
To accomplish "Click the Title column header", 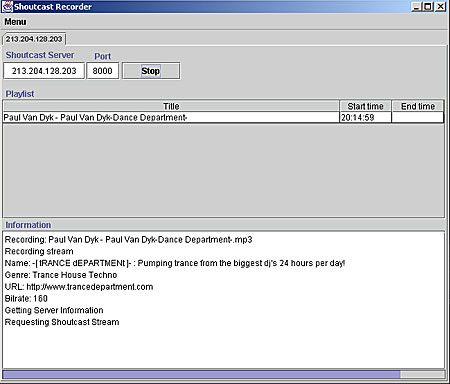I will [x=171, y=106].
